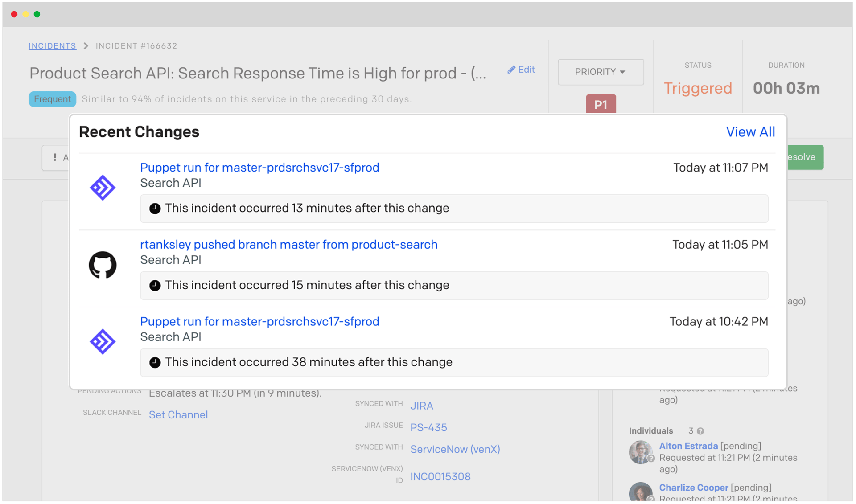Expand the PRIORITY dropdown
856x504 pixels.
600,72
